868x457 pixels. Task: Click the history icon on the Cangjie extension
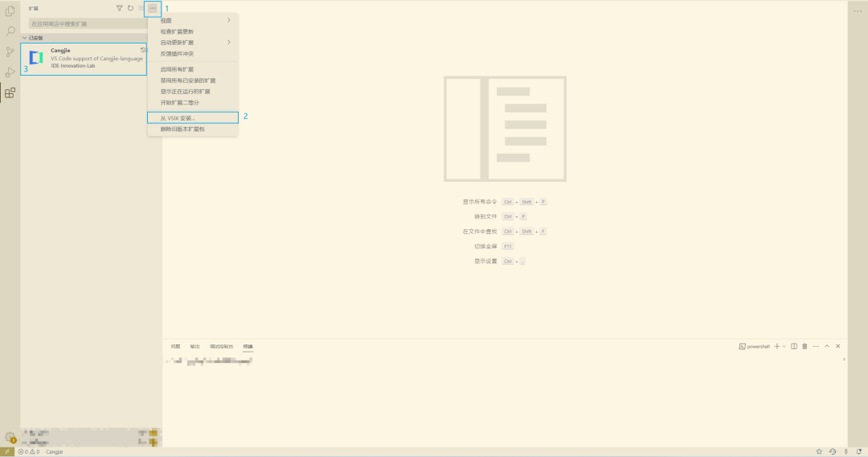(143, 50)
